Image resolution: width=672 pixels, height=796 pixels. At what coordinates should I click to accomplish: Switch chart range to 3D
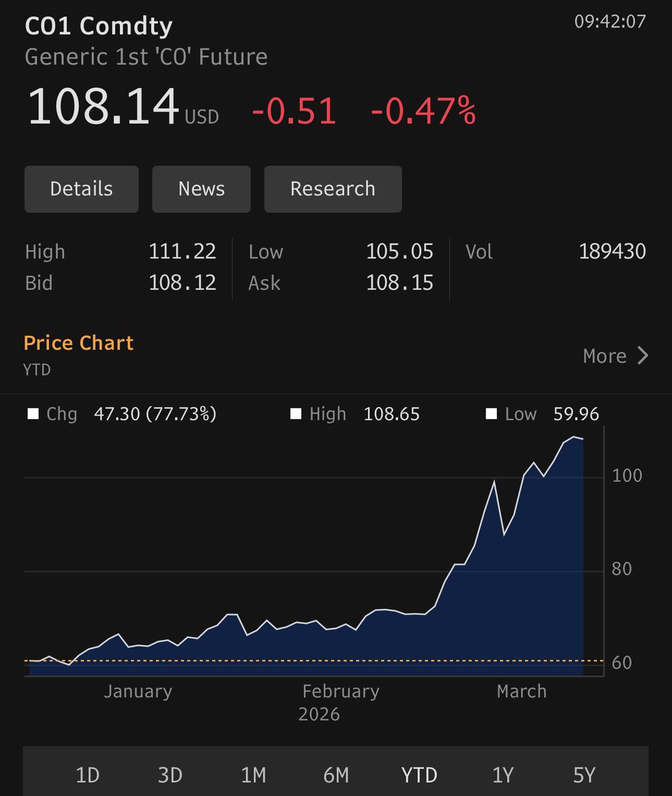(170, 775)
